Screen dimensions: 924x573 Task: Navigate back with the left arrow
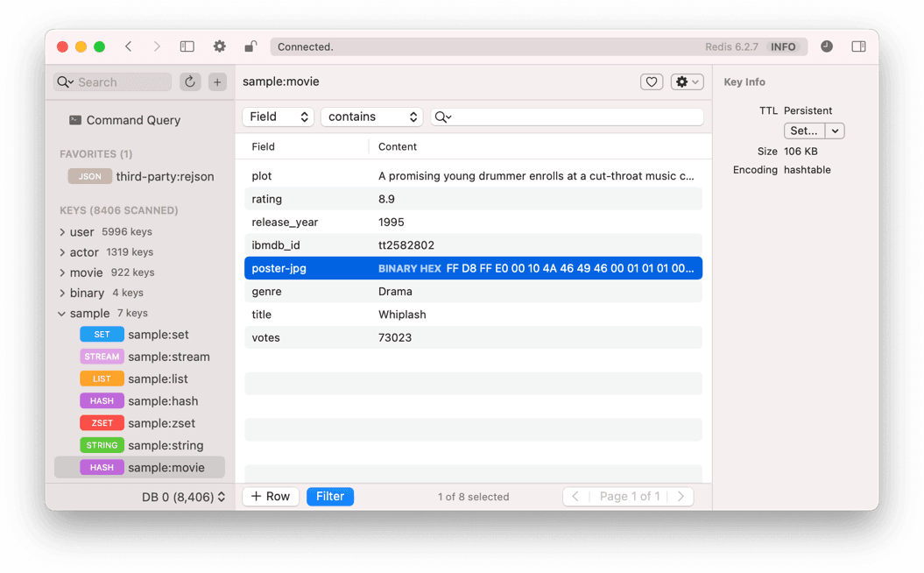(129, 46)
